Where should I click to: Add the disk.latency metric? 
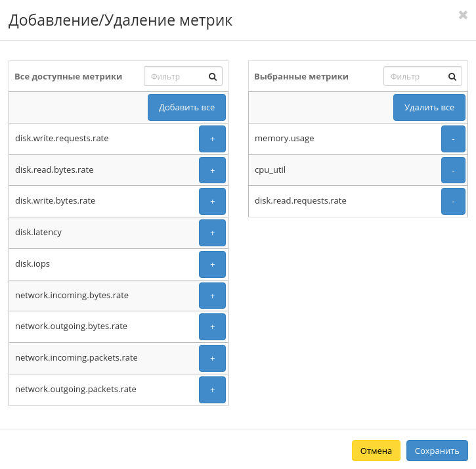tap(212, 233)
